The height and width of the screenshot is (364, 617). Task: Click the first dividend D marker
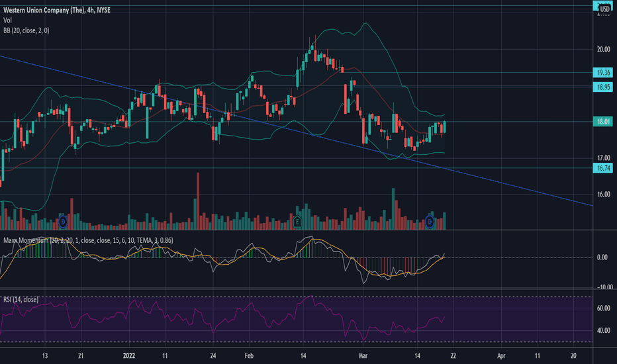[x=63, y=222]
